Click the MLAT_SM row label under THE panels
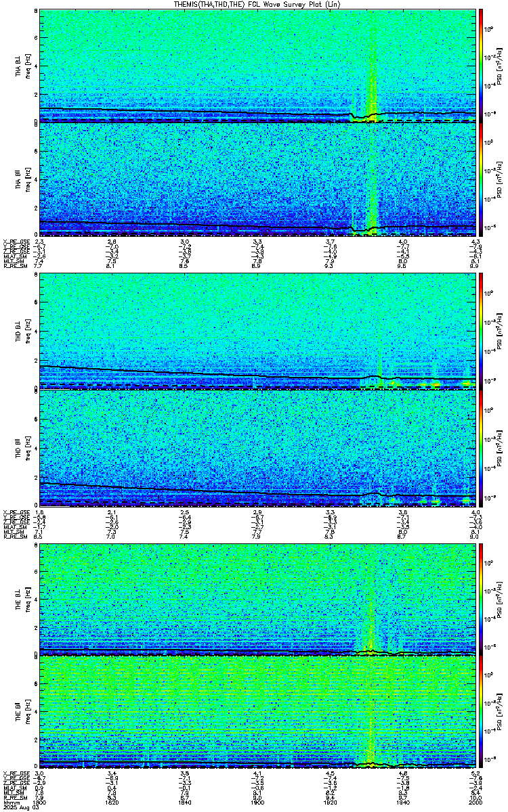The height and width of the screenshot is (812, 508). [14, 788]
